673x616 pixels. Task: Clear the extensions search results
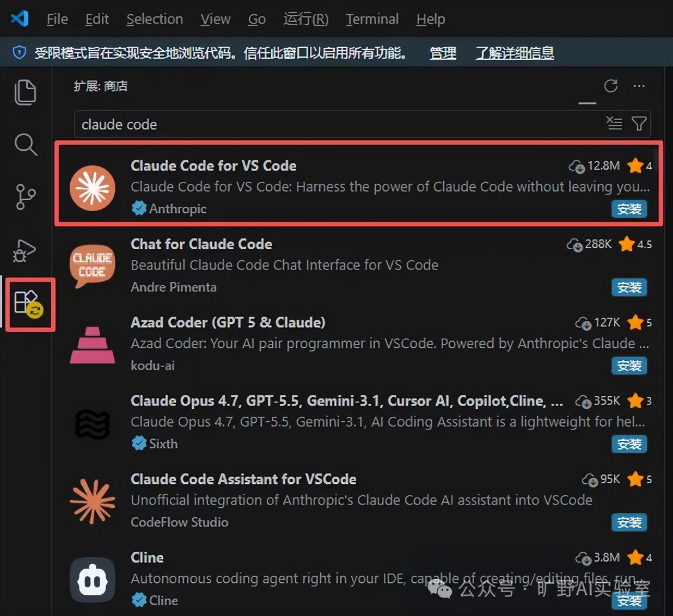click(614, 124)
